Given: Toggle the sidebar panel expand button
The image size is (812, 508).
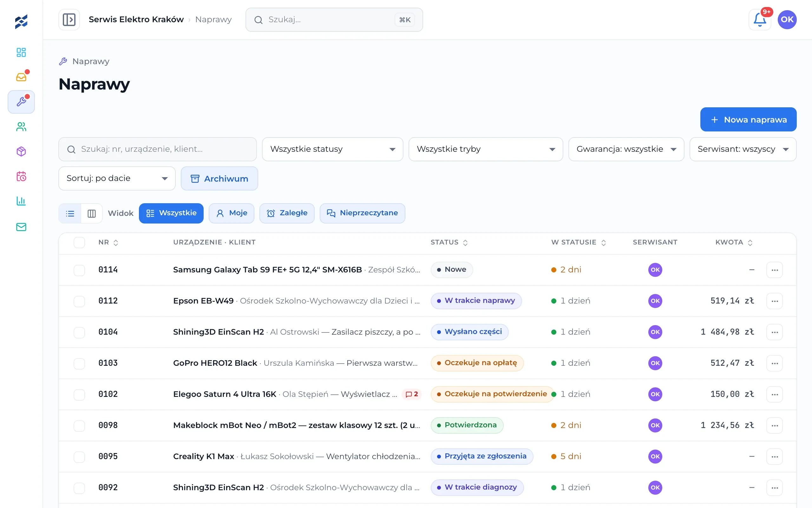Looking at the screenshot, I should pyautogui.click(x=69, y=20).
